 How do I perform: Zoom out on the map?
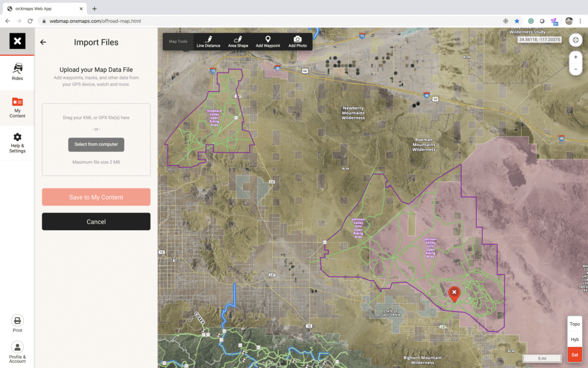(576, 69)
